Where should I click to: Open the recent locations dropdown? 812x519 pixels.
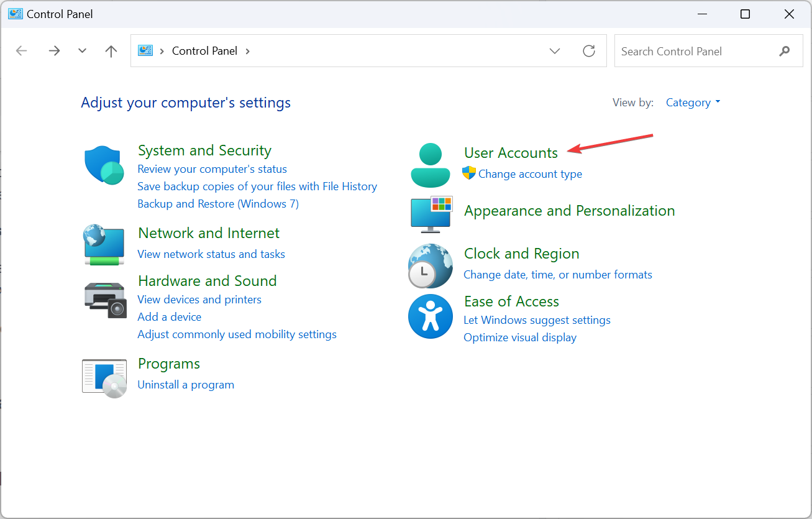[82, 51]
